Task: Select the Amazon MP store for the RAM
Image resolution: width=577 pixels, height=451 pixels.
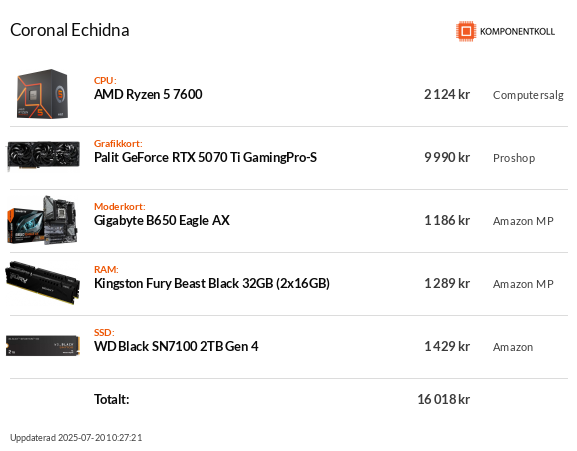Action: pos(523,284)
